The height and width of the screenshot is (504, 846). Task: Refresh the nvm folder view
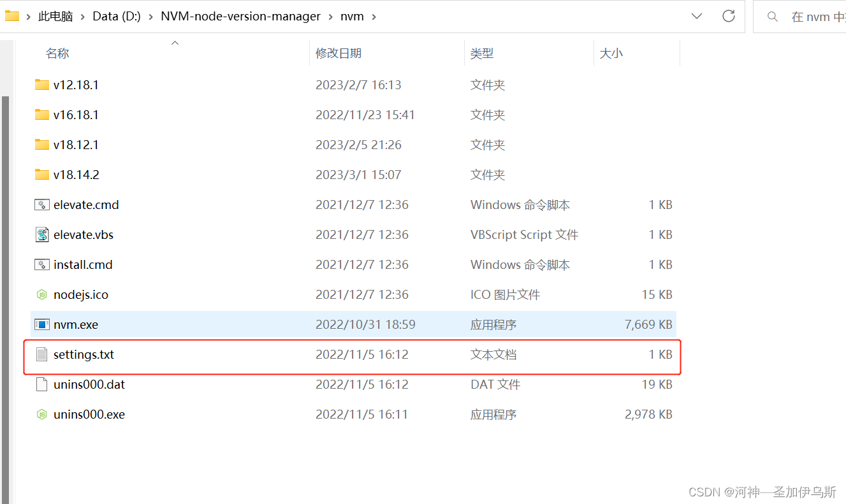coord(729,16)
